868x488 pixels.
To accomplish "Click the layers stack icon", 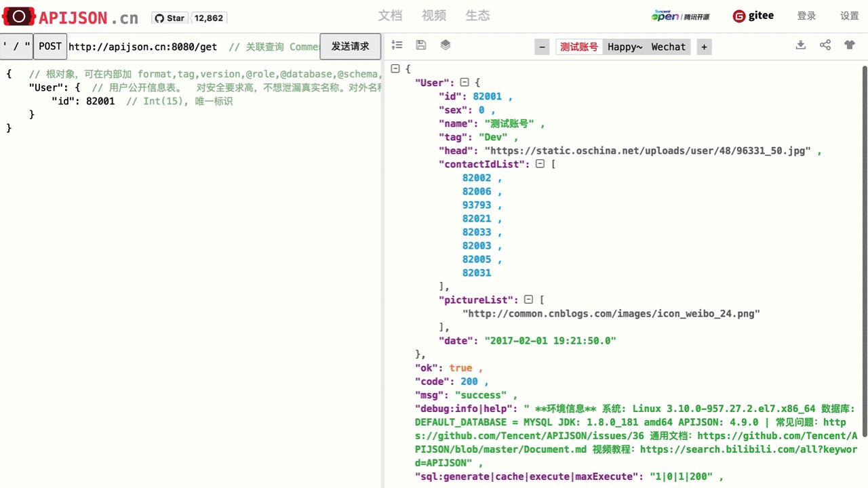I will (x=445, y=45).
